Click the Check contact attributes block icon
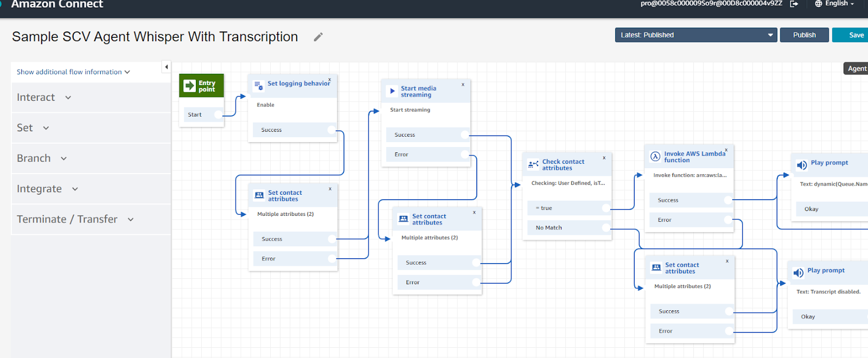 click(x=533, y=164)
